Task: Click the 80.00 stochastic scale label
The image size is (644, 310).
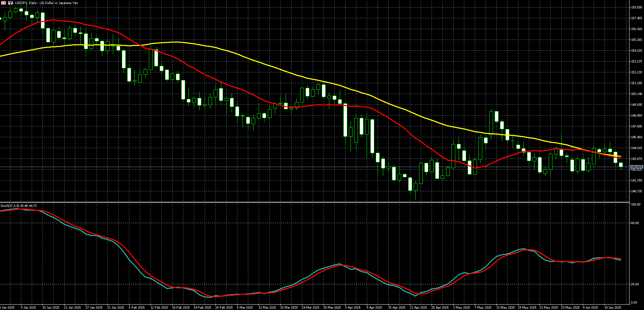Action: (635, 223)
